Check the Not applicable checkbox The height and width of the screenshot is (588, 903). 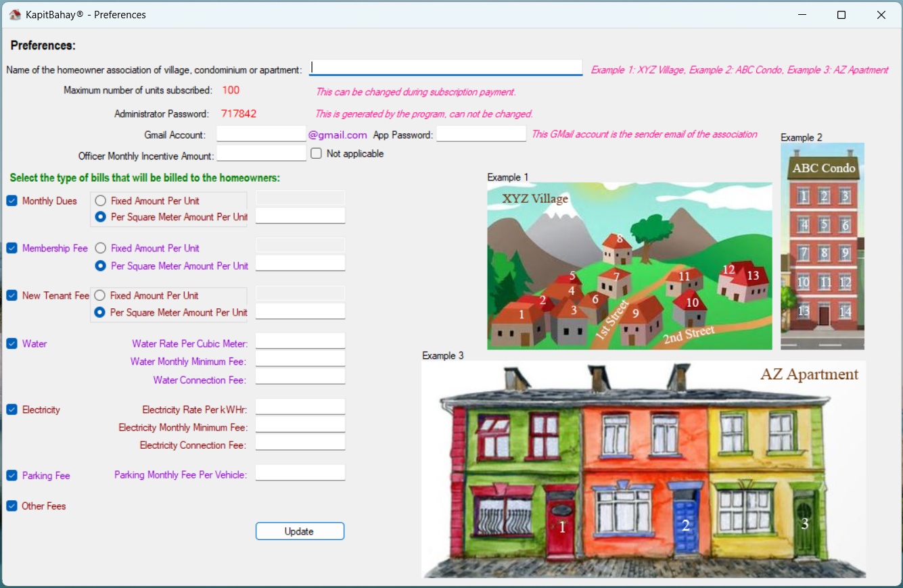click(316, 153)
